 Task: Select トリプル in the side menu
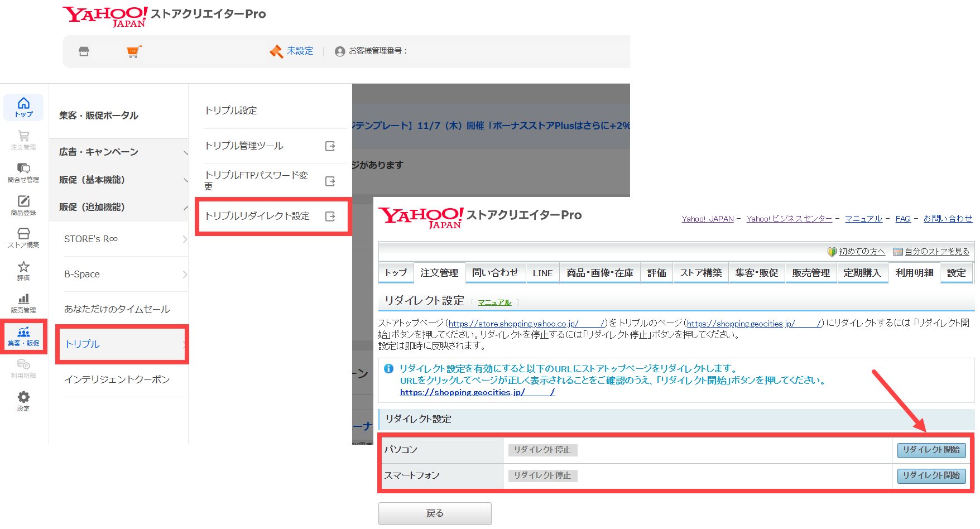tap(122, 344)
